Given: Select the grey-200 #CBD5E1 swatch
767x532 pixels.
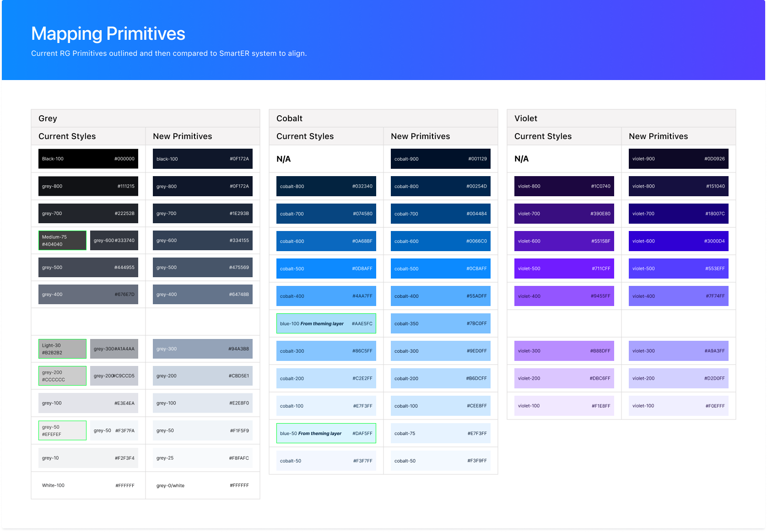Looking at the screenshot, I should [x=203, y=376].
